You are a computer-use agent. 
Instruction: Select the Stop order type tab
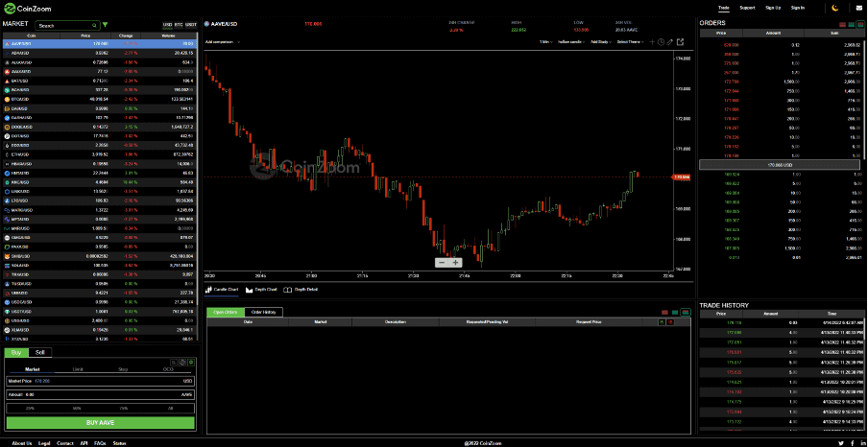(x=124, y=369)
